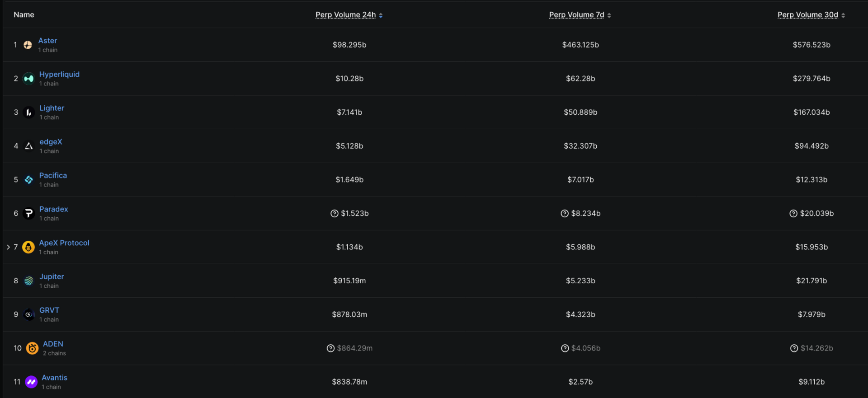The height and width of the screenshot is (398, 868).
Task: Click the Avantis purple logo icon
Action: click(x=31, y=382)
